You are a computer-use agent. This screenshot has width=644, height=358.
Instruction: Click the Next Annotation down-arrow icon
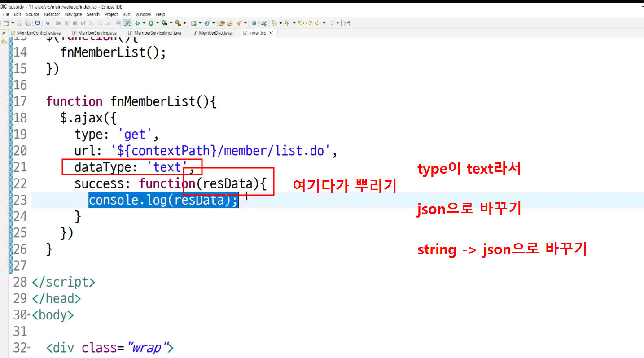(273, 23)
